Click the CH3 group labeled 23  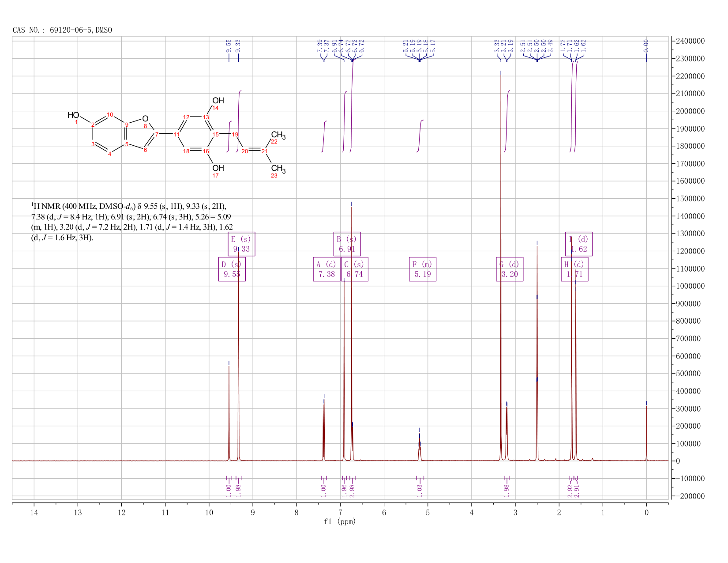[278, 169]
